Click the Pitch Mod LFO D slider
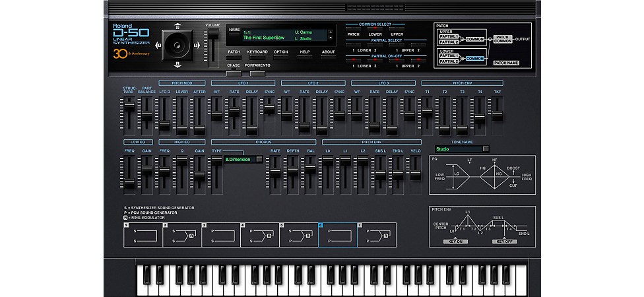This screenshot has width=644, height=297. [164, 125]
